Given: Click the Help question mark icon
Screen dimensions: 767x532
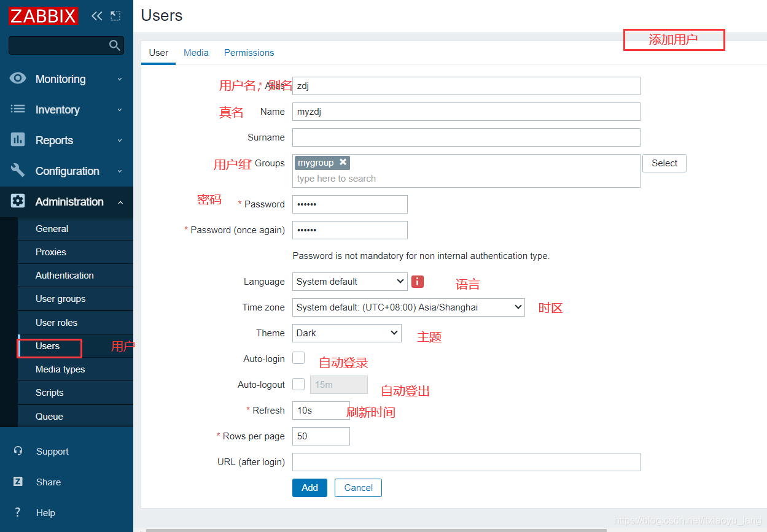Looking at the screenshot, I should click(18, 512).
